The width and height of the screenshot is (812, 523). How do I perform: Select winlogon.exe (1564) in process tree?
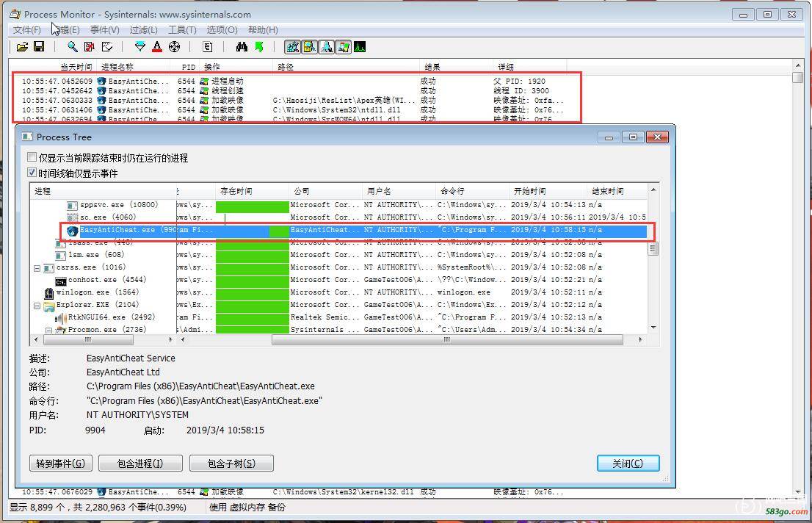(98, 292)
